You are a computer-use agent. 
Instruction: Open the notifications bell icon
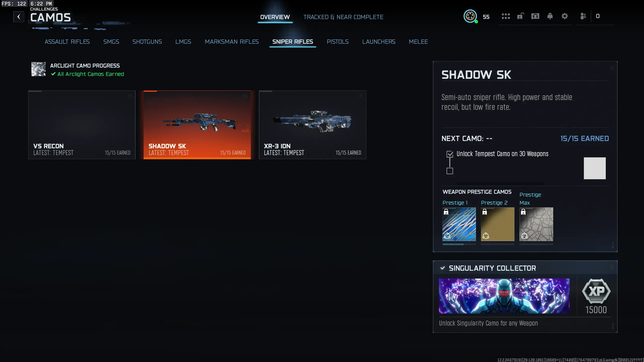[x=550, y=16]
